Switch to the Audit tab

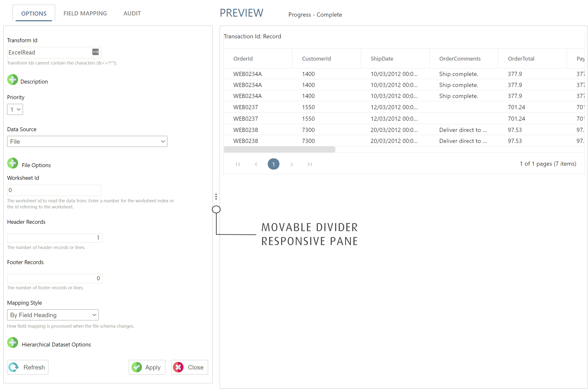pos(132,13)
